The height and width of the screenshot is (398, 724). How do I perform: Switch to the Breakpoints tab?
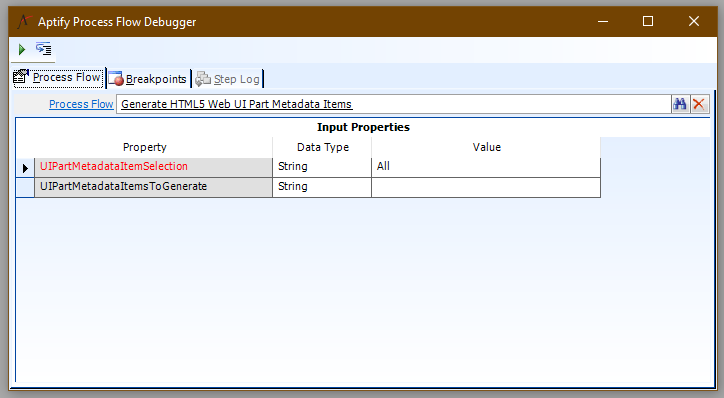point(149,79)
